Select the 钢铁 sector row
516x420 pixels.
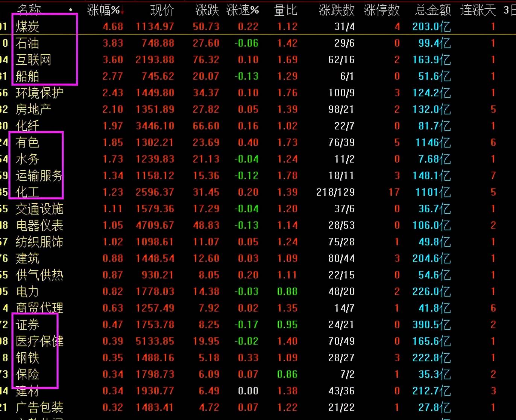click(x=258, y=358)
